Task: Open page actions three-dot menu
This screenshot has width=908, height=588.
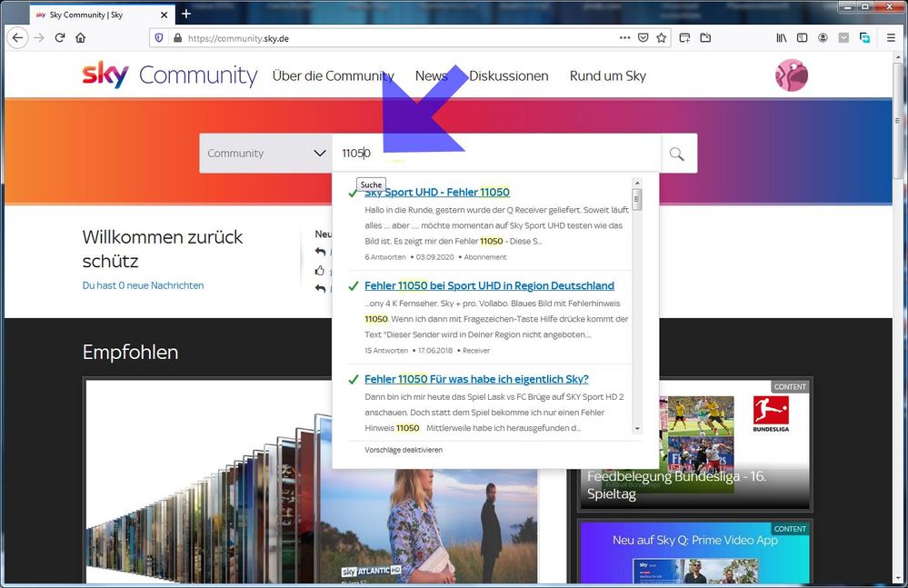Action: pos(624,38)
